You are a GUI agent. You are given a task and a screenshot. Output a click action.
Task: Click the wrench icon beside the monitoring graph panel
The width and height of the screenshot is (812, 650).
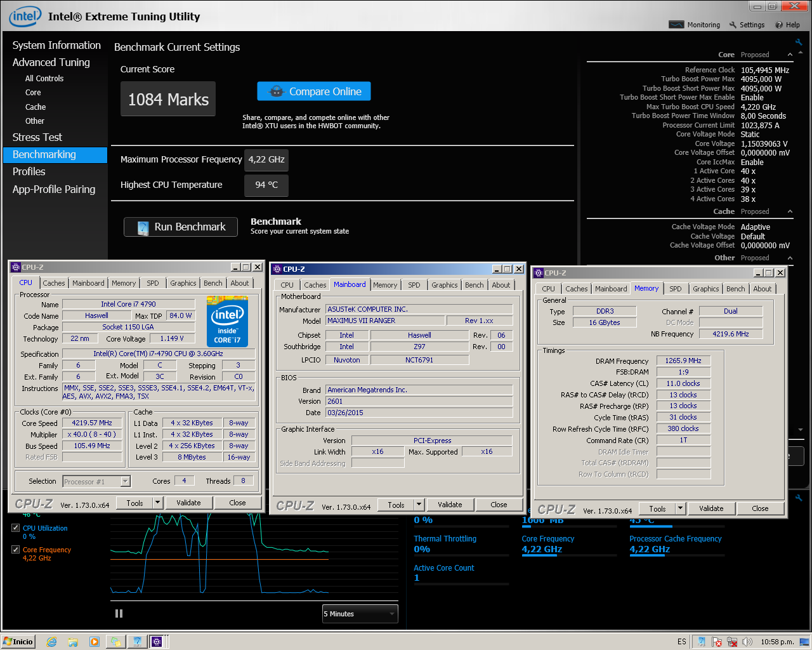(799, 498)
